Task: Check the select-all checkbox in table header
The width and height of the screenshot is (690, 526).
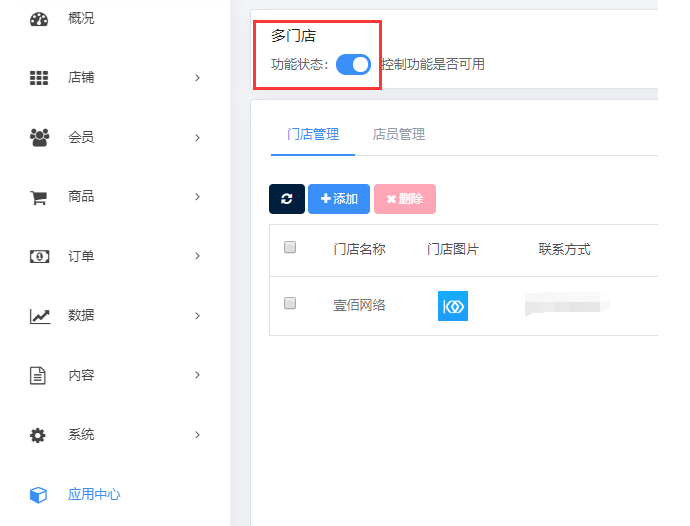Action: click(x=290, y=248)
